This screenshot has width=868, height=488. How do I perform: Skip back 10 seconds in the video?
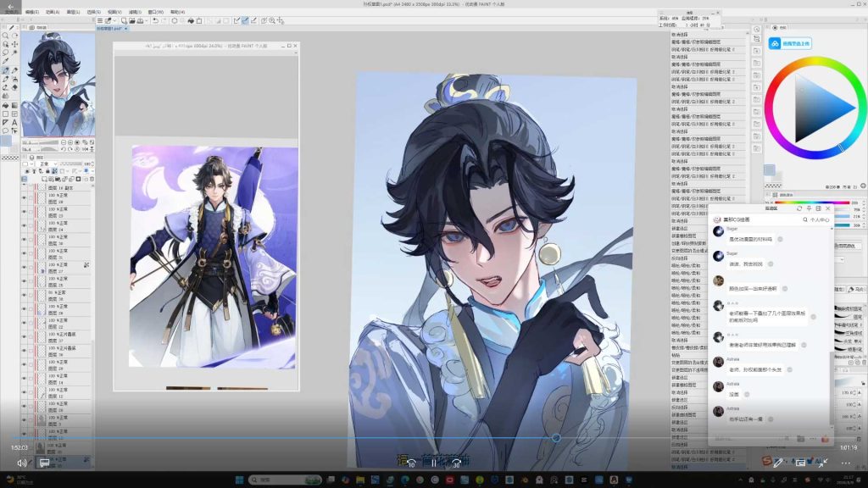411,463
